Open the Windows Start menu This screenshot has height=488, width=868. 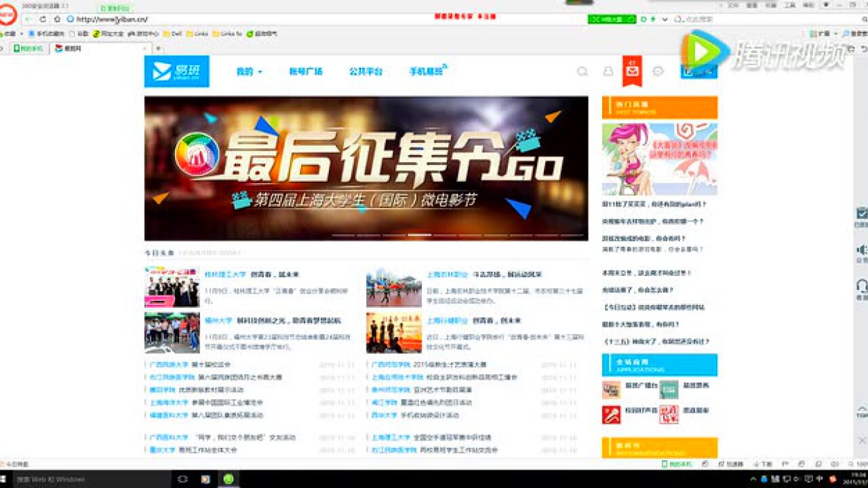click(7, 479)
